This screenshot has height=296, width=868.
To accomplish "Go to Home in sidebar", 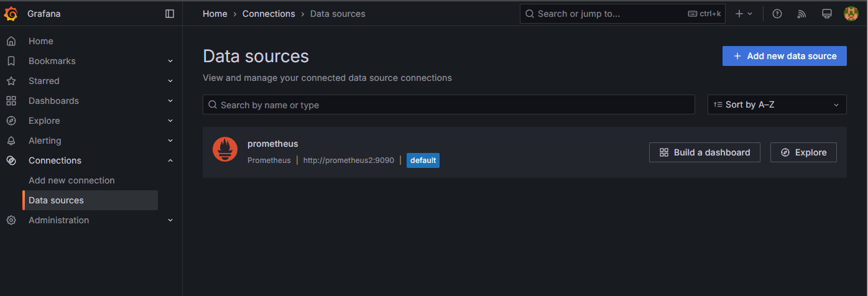I will pos(41,41).
